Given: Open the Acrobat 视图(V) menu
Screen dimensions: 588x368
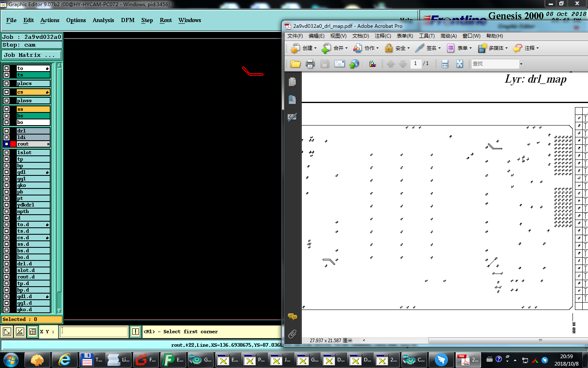Looking at the screenshot, I should (x=339, y=36).
